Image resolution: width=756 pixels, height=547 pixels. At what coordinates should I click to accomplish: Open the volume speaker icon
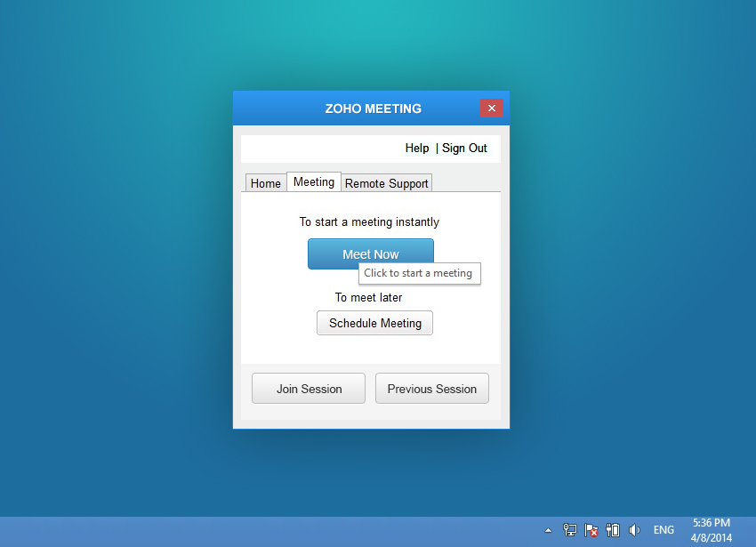pos(634,531)
